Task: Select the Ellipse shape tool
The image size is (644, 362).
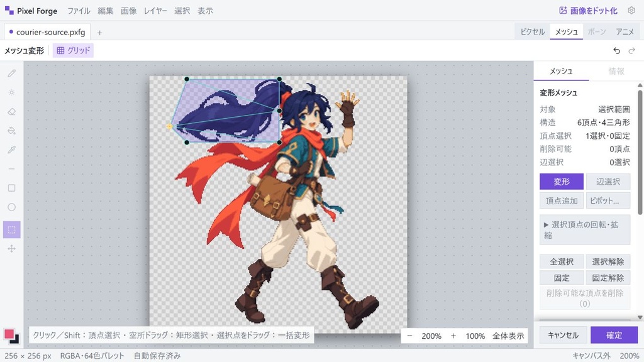Action: click(11, 207)
